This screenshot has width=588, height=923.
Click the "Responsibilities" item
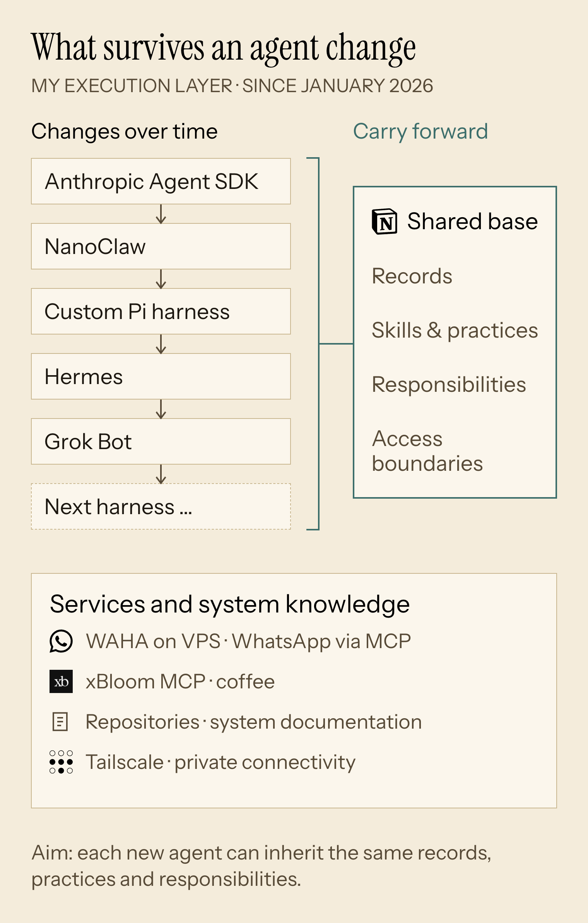point(449,384)
